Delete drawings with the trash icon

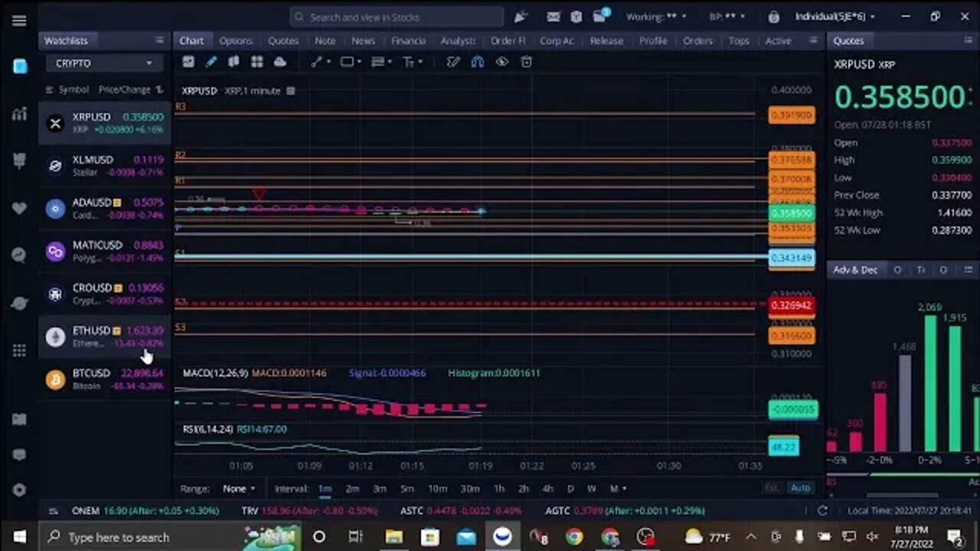click(x=526, y=62)
